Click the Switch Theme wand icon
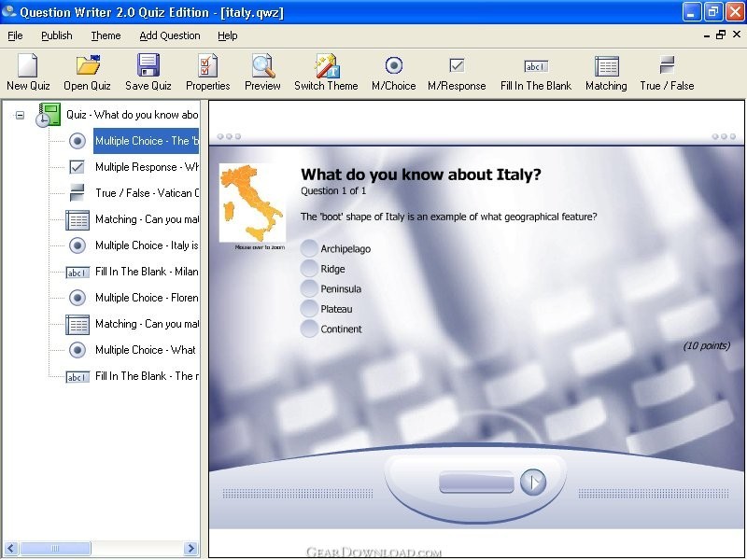The height and width of the screenshot is (560, 747). (327, 65)
